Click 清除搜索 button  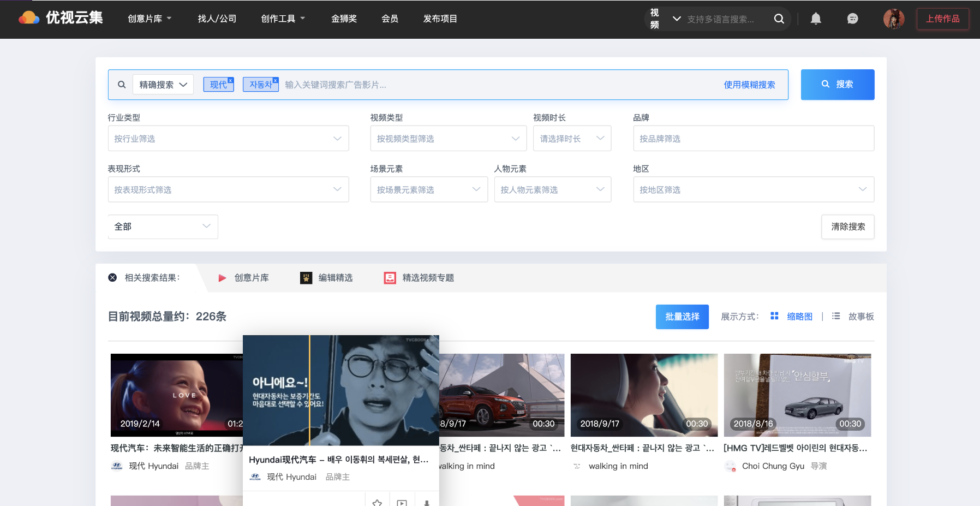pyautogui.click(x=848, y=227)
